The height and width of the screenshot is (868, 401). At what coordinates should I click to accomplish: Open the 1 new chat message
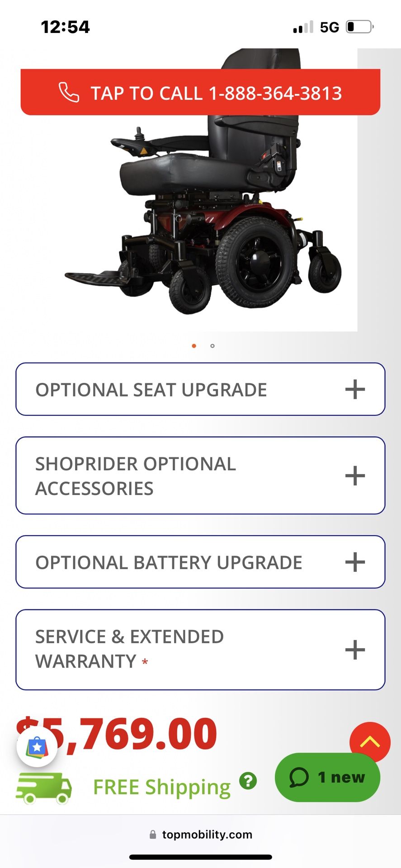pos(341,777)
